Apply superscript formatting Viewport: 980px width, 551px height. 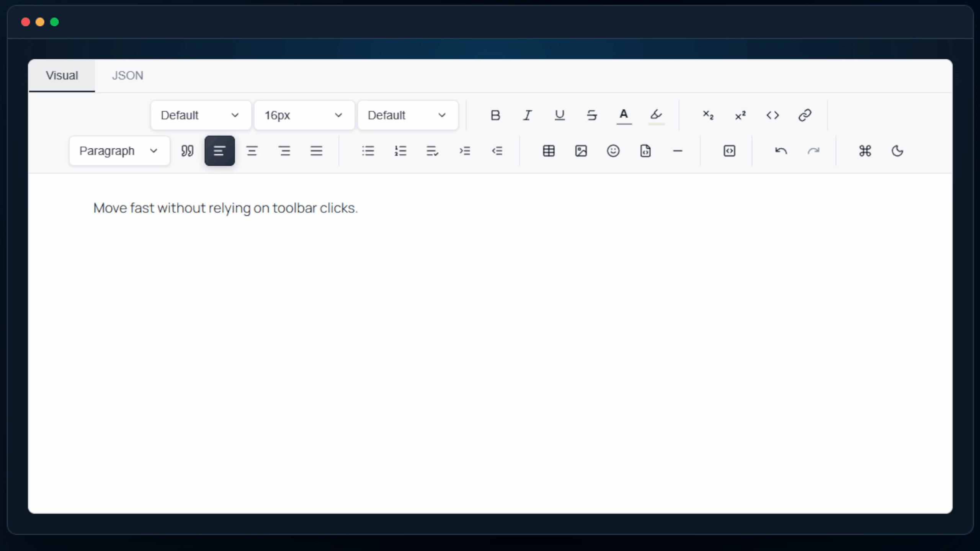click(740, 115)
